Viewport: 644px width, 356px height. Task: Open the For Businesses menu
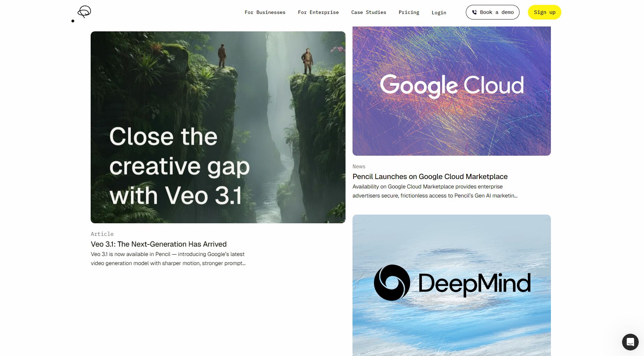coord(265,12)
